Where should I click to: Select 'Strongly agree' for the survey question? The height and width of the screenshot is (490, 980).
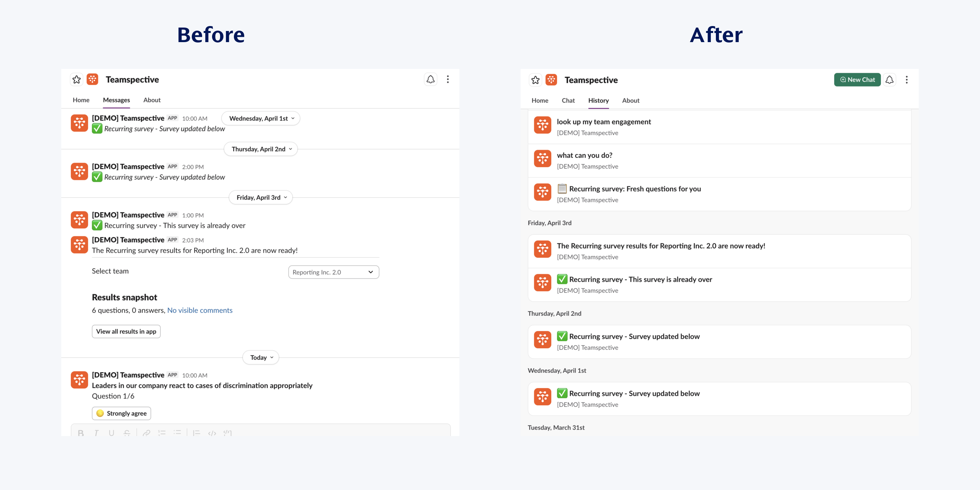point(121,413)
